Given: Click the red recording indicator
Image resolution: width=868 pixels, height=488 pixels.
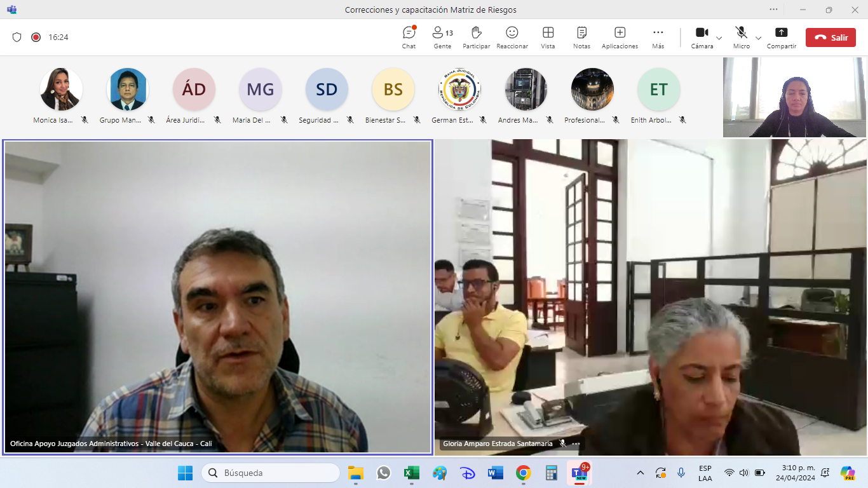Looking at the screenshot, I should pos(36,37).
